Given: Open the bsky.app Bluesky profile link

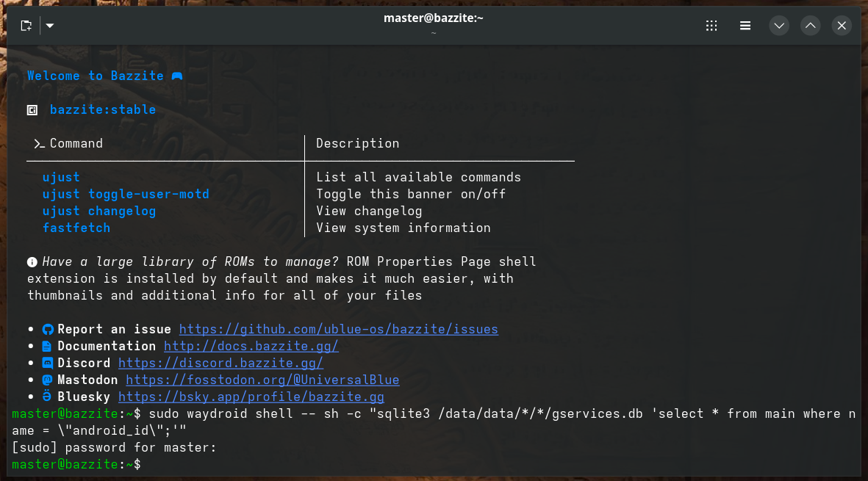Looking at the screenshot, I should (x=251, y=397).
